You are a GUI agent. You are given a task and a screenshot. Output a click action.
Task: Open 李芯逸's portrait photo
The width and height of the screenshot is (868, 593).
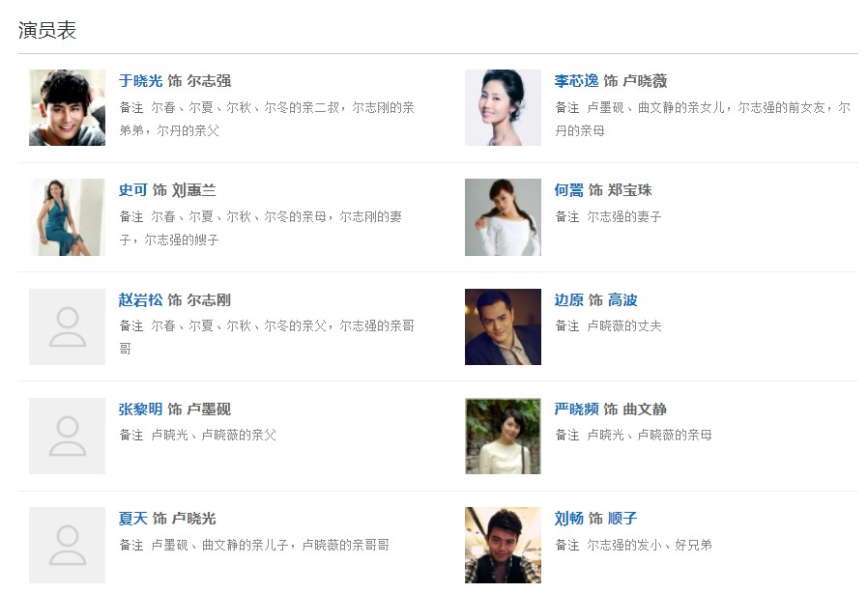(503, 107)
